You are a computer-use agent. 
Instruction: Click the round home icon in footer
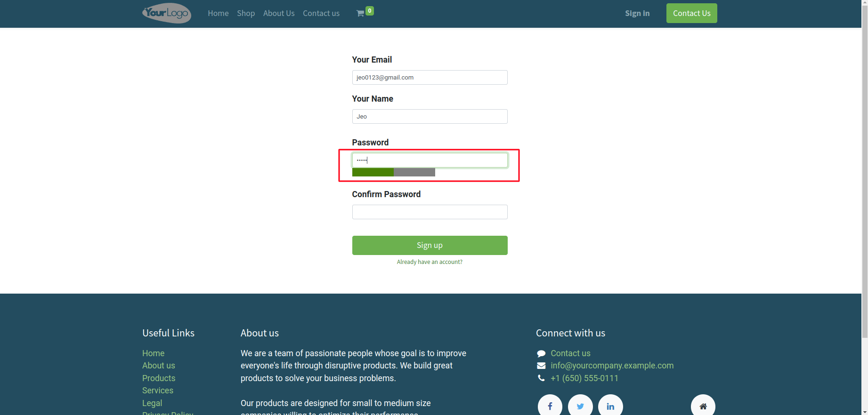pyautogui.click(x=703, y=406)
